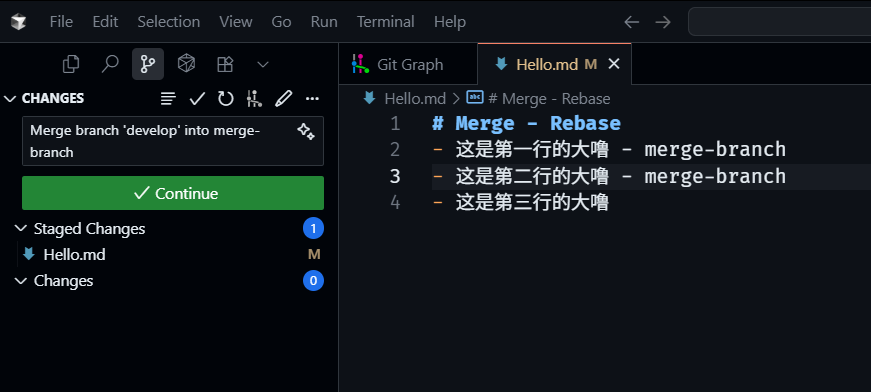Viewport: 871px width, 392px height.
Task: Show additional views chevron in activity bar
Action: click(x=263, y=64)
